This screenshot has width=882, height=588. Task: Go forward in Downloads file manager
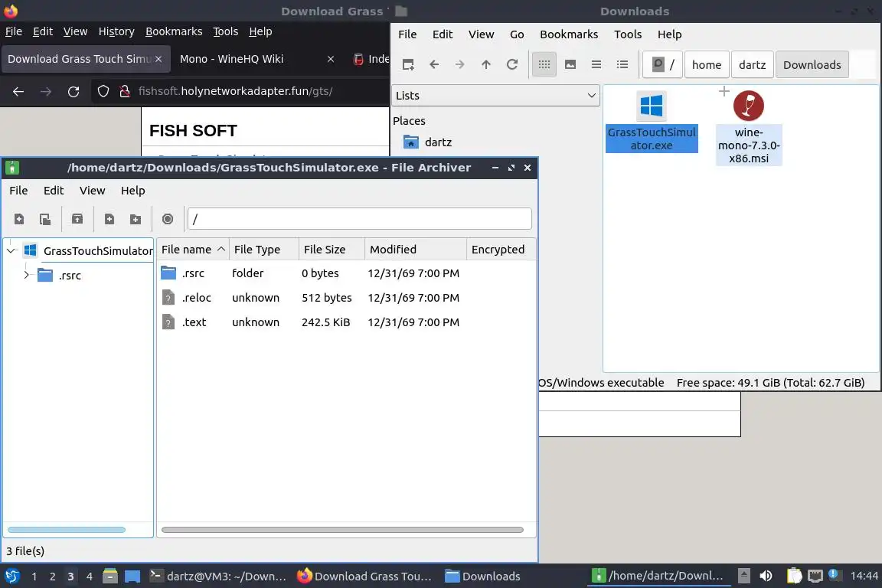(460, 65)
